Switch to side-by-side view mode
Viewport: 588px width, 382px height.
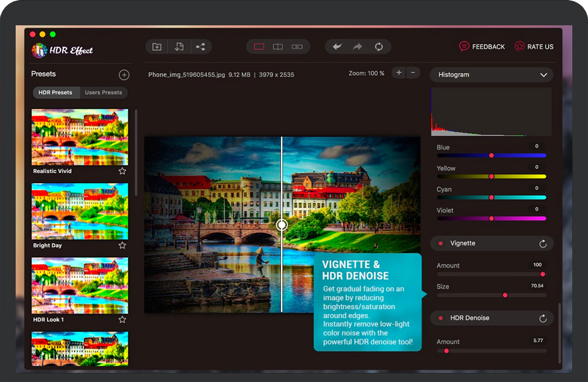point(297,47)
